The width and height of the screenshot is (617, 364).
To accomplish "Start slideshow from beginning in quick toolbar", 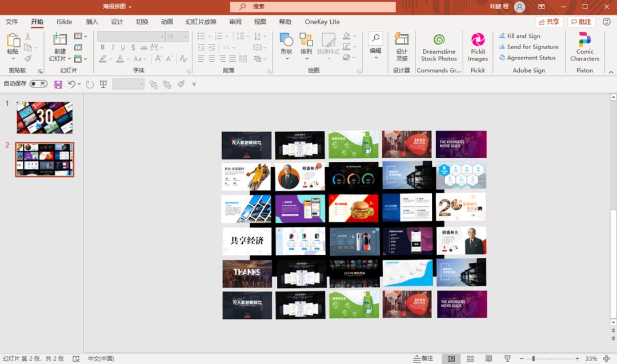I will click(103, 84).
